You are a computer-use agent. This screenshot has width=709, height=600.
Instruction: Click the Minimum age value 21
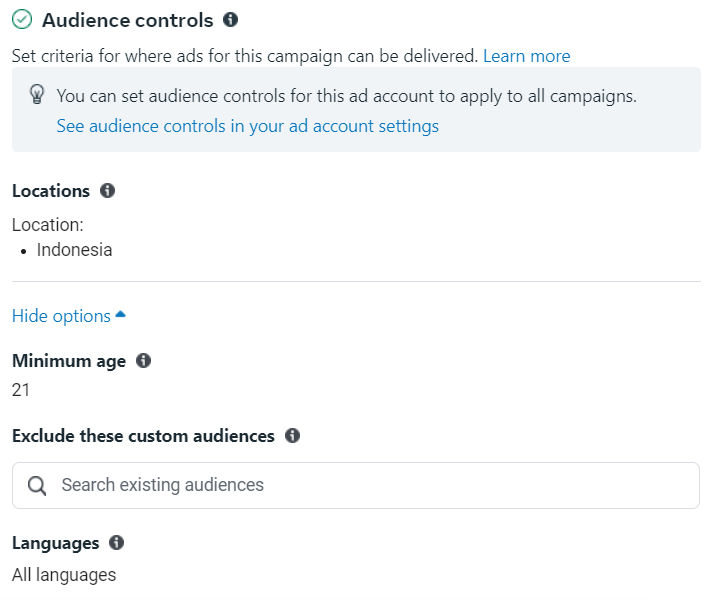coord(21,390)
